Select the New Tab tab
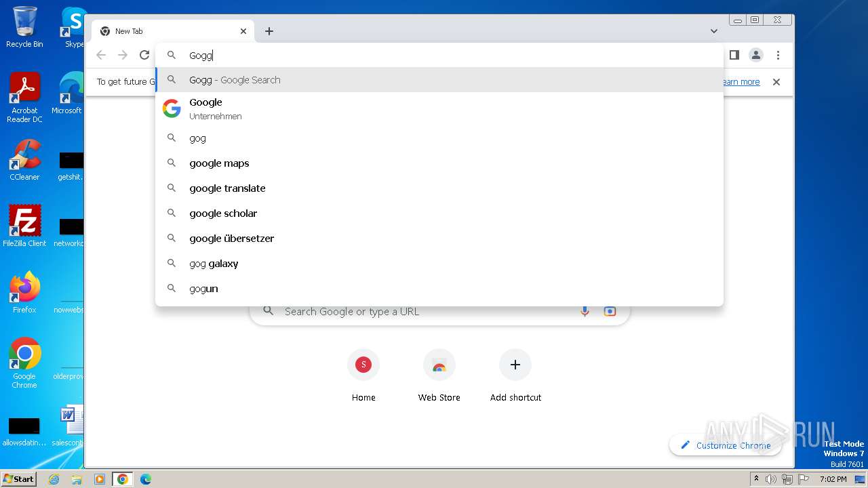Viewport: 868px width, 488px height. click(x=173, y=31)
